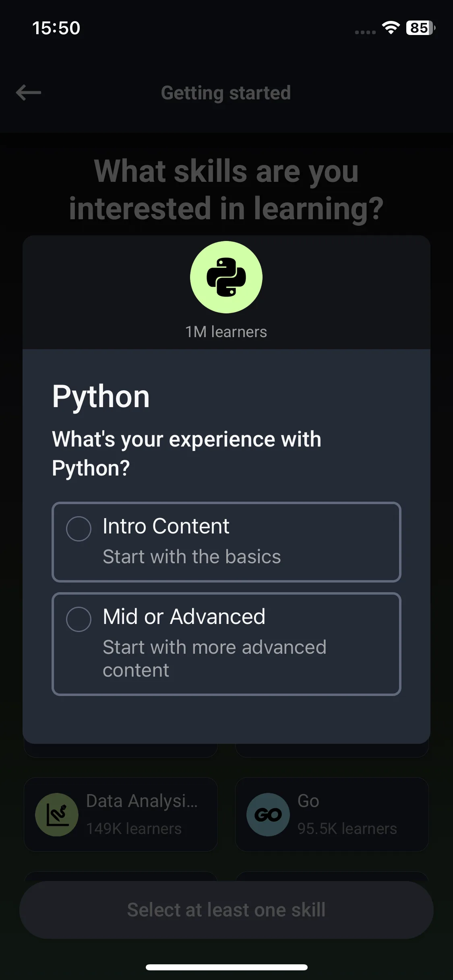This screenshot has height=980, width=453.
Task: Tap the Getting started title
Action: 226,93
